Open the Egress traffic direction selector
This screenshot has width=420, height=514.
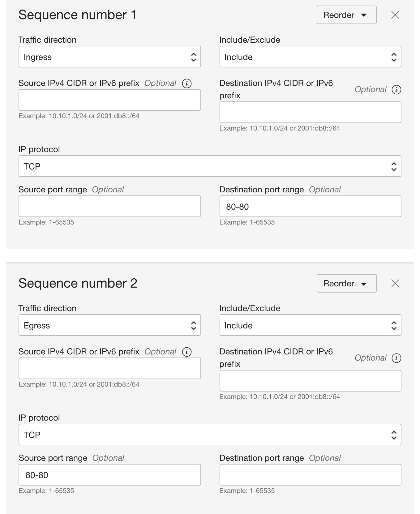109,325
